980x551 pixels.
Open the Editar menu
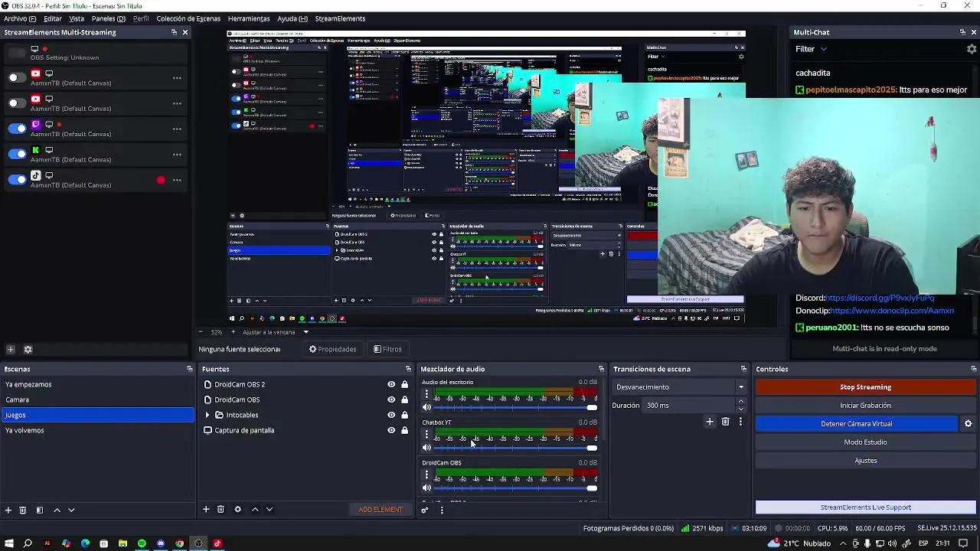[x=53, y=18]
